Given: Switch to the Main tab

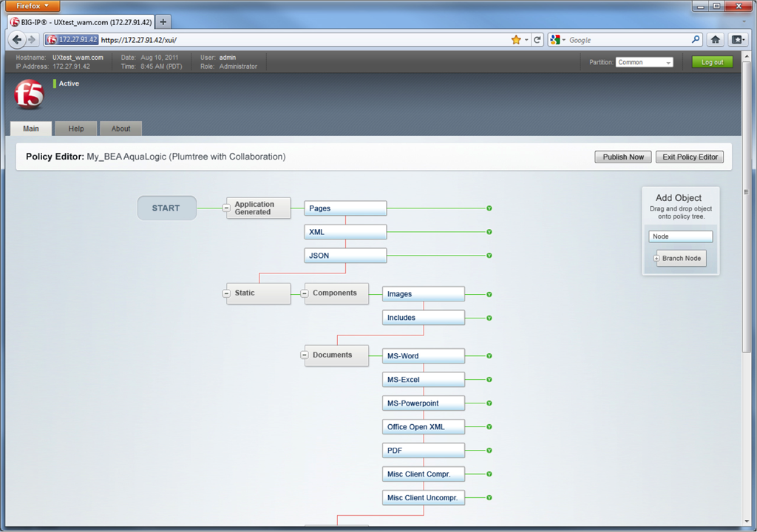Looking at the screenshot, I should (x=31, y=129).
